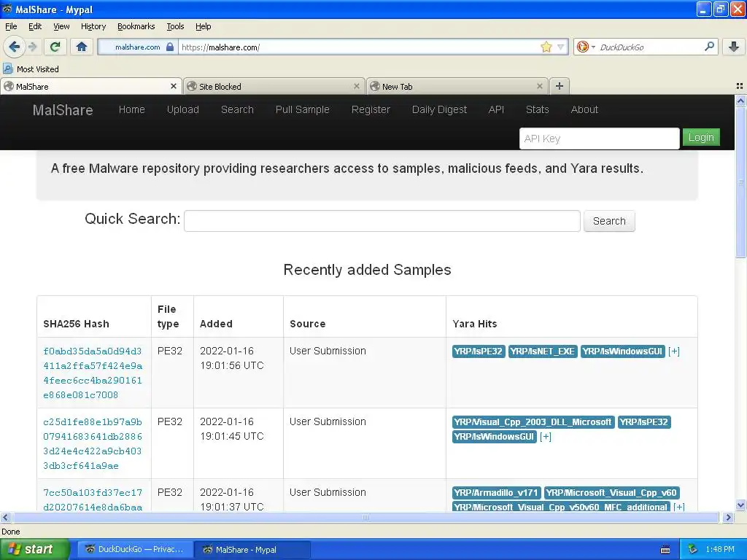The height and width of the screenshot is (560, 747).
Task: Click YRP/Armadillo_v171 Yara tag
Action: point(496,493)
